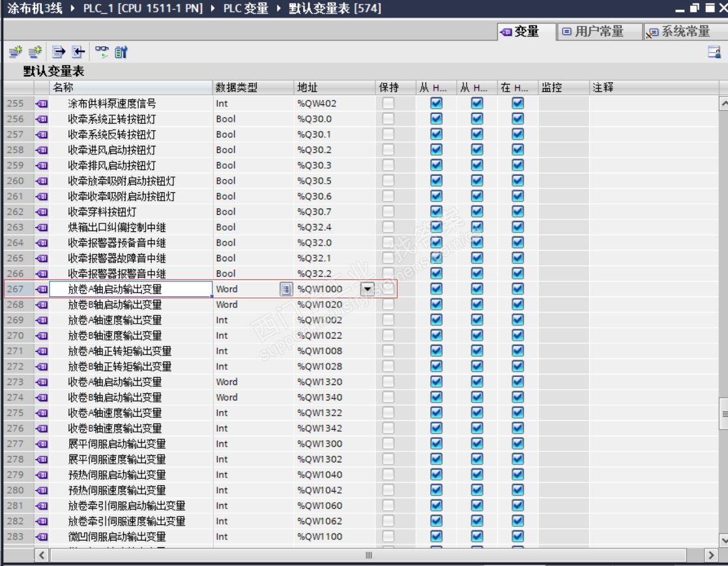Viewport: 728px width, 566px height.
Task: Click data type cell of row 274
Action: [253, 397]
